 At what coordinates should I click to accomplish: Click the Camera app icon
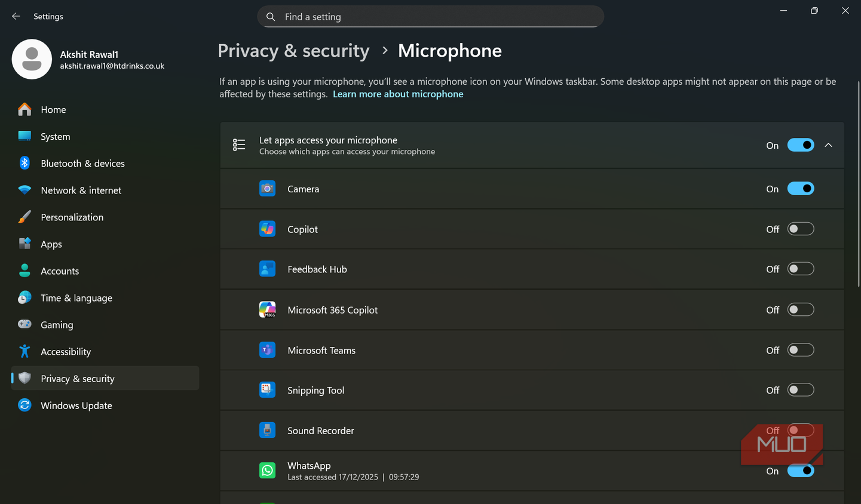[x=267, y=189]
